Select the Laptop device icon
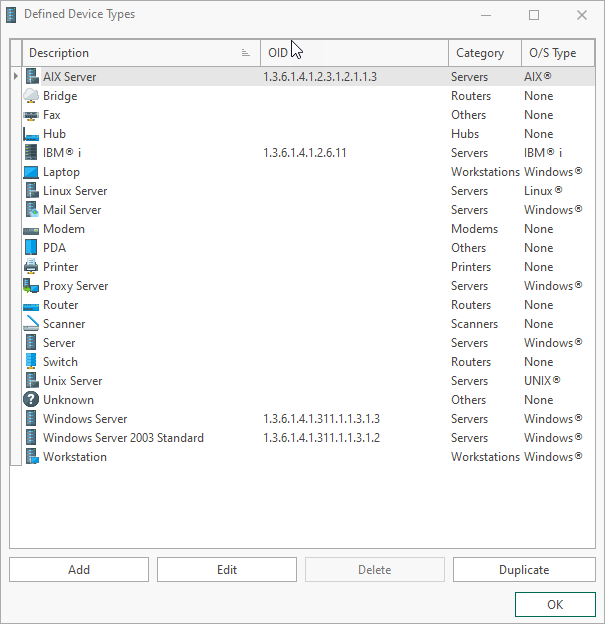This screenshot has width=605, height=624. click(31, 172)
